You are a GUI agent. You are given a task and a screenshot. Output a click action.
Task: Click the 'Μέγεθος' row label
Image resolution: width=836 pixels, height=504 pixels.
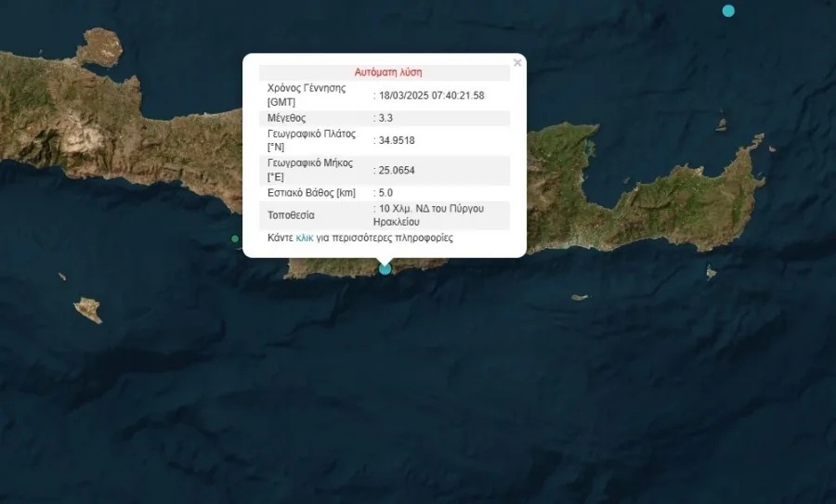tap(286, 118)
